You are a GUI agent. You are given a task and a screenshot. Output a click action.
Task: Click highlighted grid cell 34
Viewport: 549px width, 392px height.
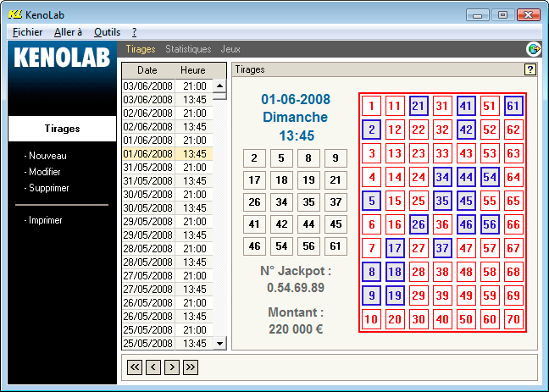click(442, 177)
